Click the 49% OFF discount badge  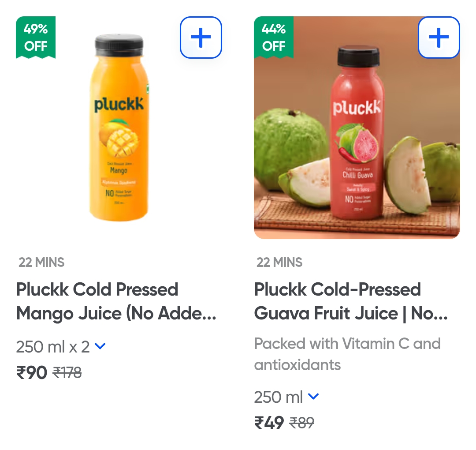pos(36,37)
